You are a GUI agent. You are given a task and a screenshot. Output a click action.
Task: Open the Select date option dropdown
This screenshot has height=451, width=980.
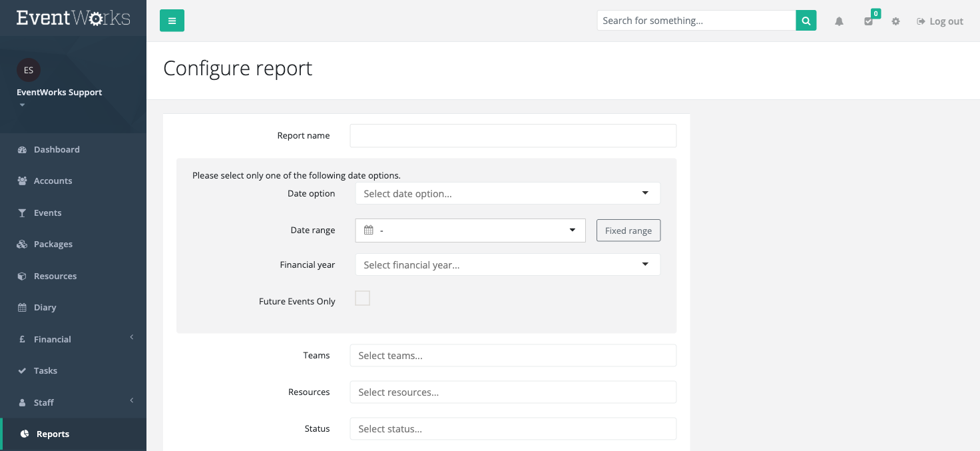(x=508, y=194)
